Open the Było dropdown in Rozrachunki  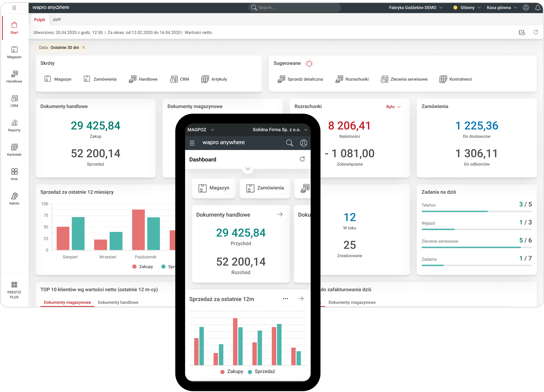click(393, 107)
